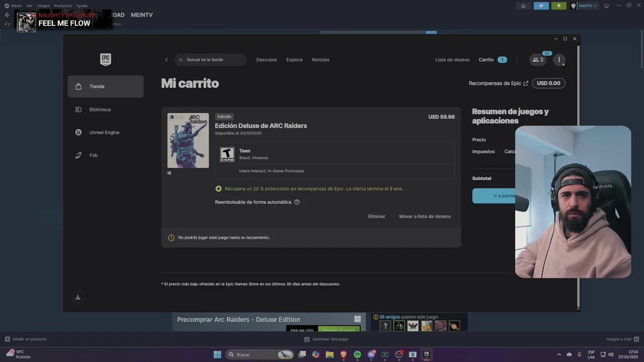Click the USD 0.00 rewards balance
644x362 pixels.
click(x=548, y=83)
